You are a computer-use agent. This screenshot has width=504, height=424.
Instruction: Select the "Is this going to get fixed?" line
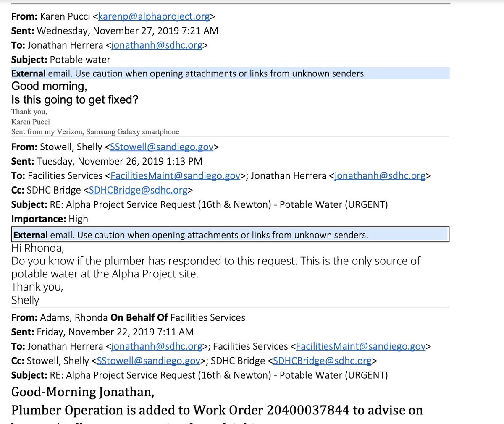pyautogui.click(x=75, y=100)
